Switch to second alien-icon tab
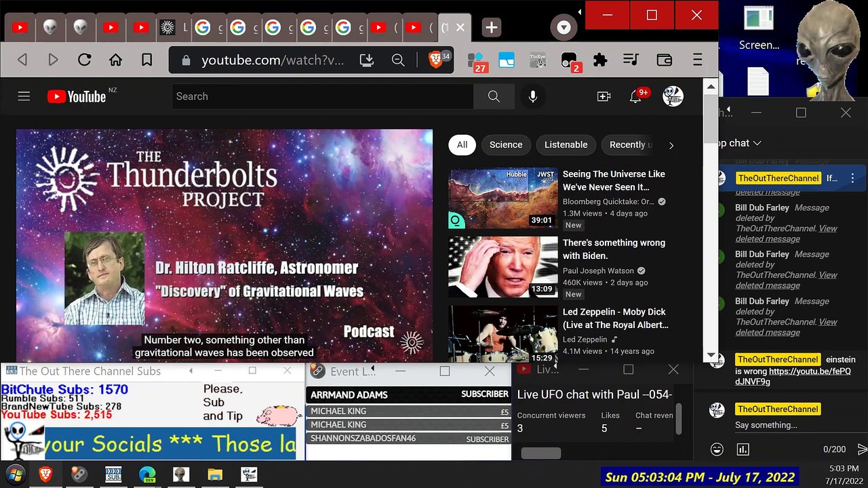 click(x=81, y=28)
